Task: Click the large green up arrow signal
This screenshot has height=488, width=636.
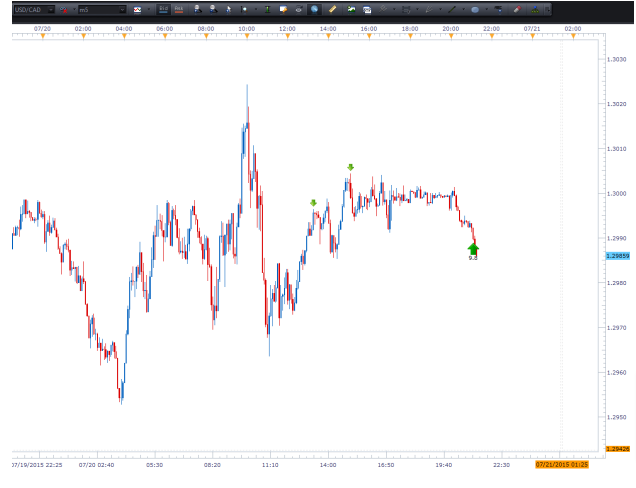Action: point(473,248)
